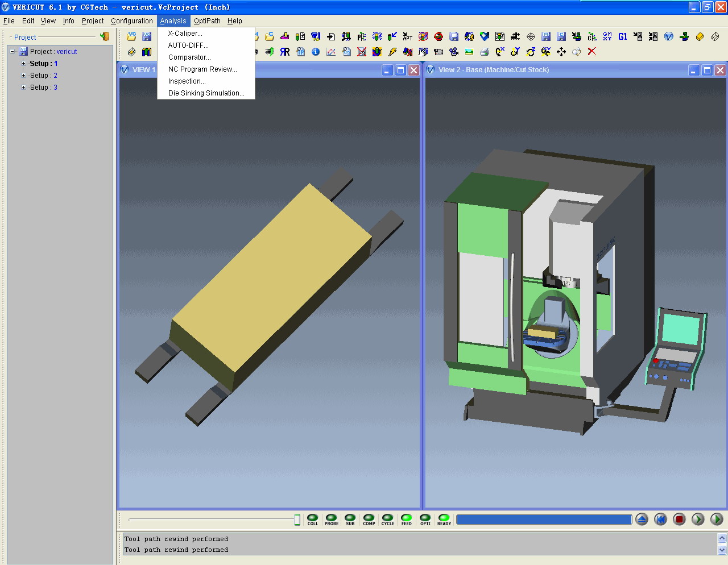728x565 pixels.
Task: Step the simulation forward one block
Action: pyautogui.click(x=698, y=519)
